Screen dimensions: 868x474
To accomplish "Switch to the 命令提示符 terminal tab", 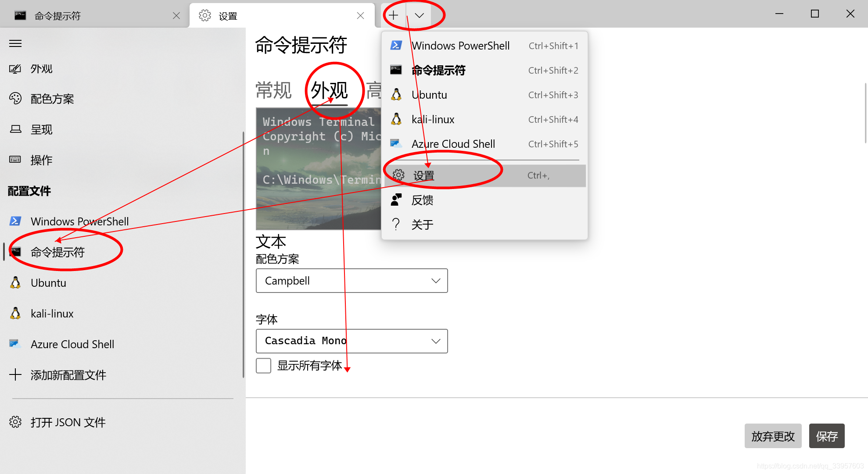I will coord(57,15).
